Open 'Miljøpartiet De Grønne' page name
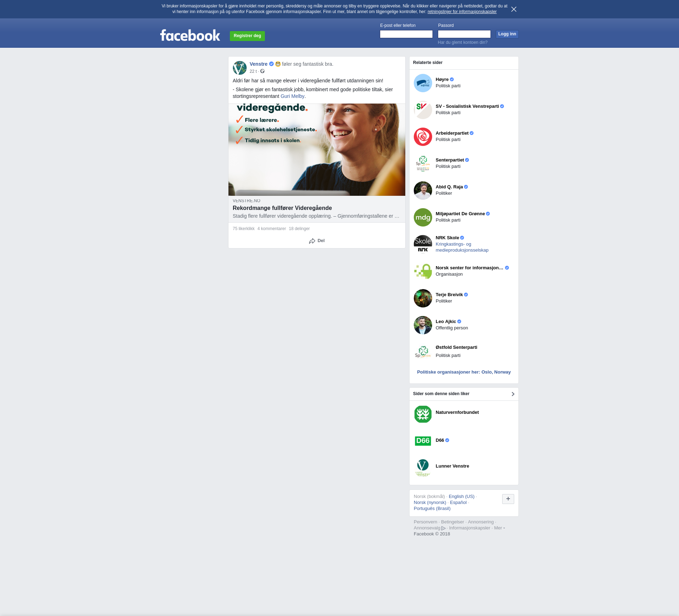The height and width of the screenshot is (616, 679). 460,214
